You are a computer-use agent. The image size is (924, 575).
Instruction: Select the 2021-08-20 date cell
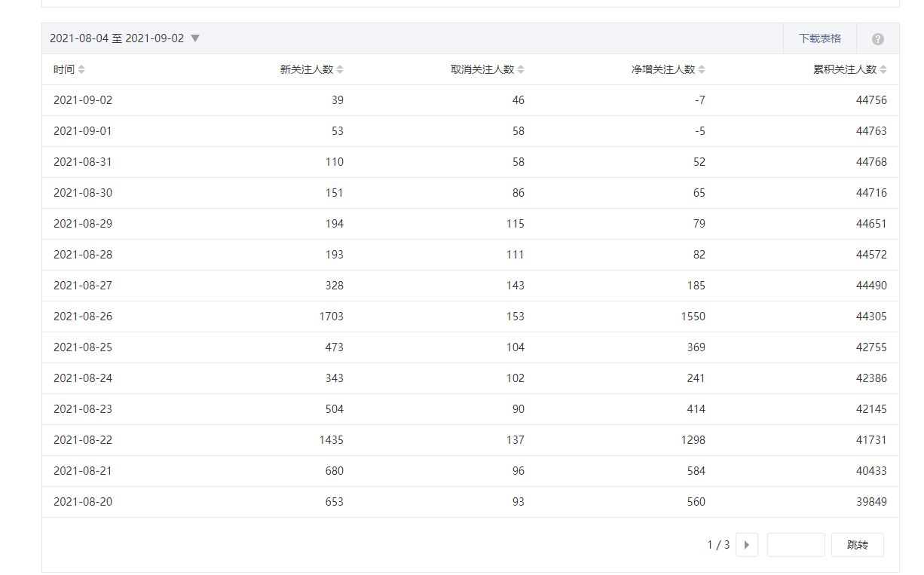[x=83, y=502]
